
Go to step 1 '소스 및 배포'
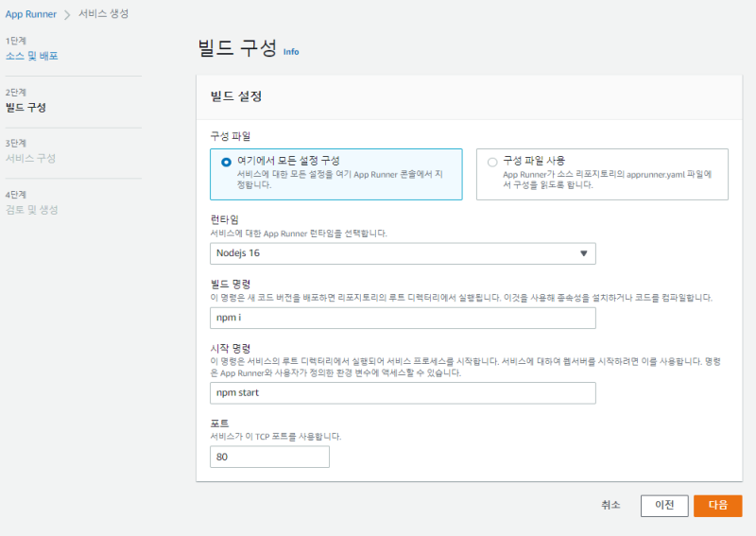(x=32, y=56)
